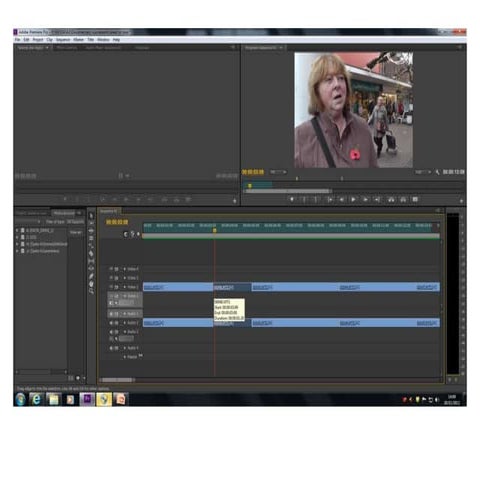Screen dimensions: 480x480
Task: Mute the bottom audio track above Master
Action: (x=111, y=348)
